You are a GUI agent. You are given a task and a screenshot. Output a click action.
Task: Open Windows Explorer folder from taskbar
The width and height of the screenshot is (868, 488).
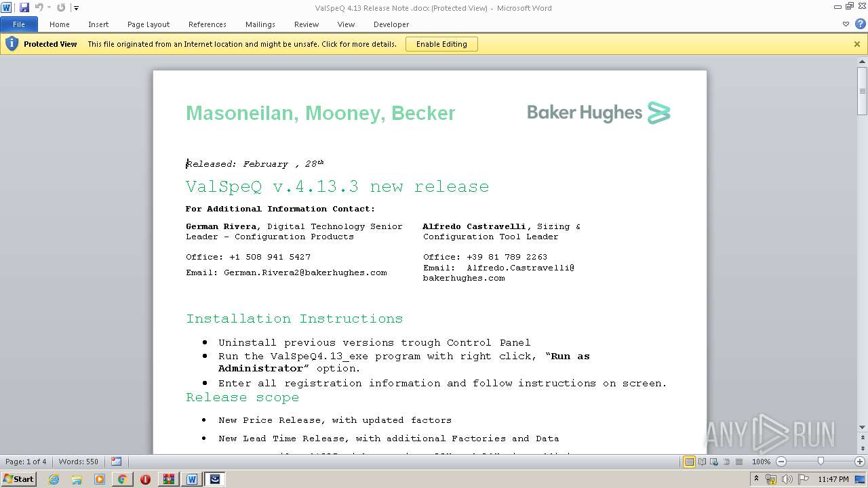point(77,479)
